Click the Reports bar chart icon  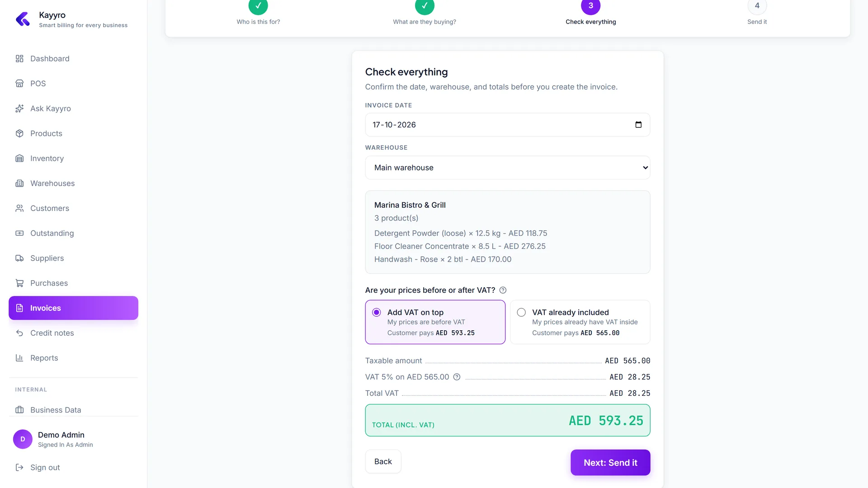click(x=19, y=358)
